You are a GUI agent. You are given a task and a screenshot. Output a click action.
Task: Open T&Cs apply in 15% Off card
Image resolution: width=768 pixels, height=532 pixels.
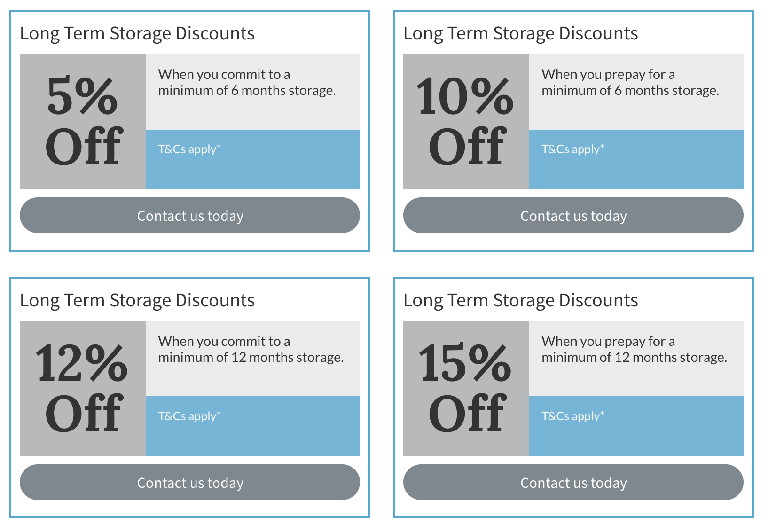coord(573,416)
